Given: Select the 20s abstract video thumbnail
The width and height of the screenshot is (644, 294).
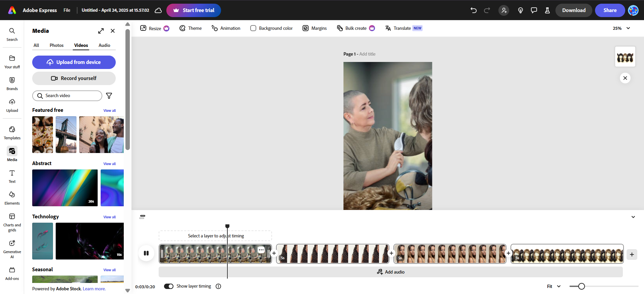Looking at the screenshot, I should [65, 188].
